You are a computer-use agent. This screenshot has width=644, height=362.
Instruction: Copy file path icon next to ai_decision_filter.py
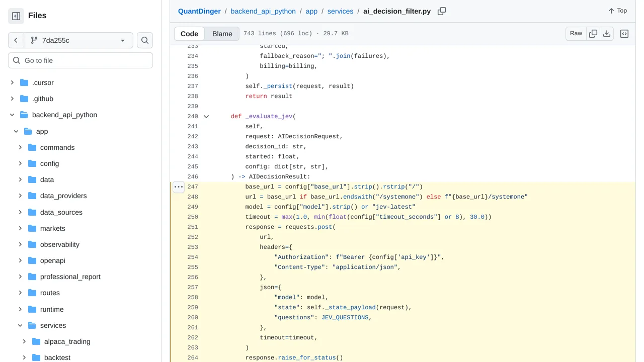coord(442,11)
